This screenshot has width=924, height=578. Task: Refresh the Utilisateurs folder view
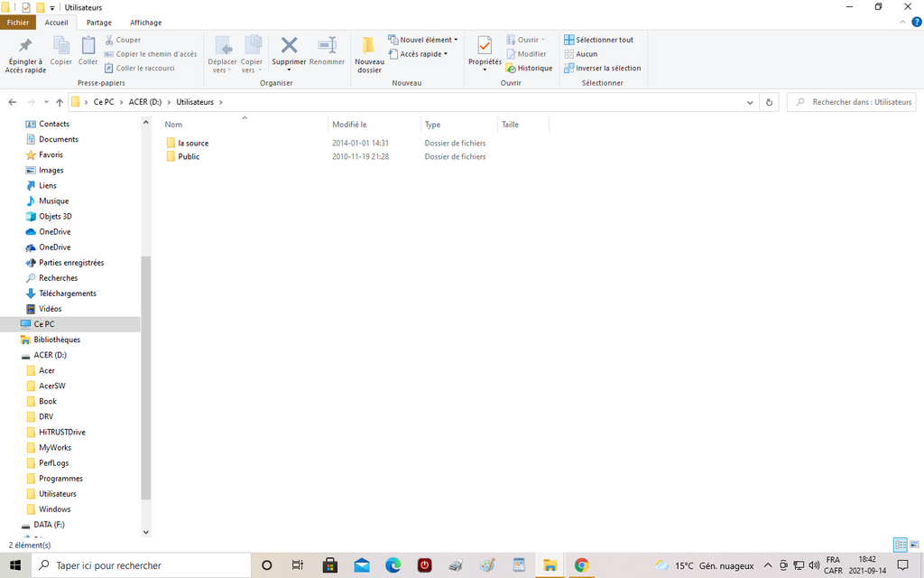click(x=769, y=102)
